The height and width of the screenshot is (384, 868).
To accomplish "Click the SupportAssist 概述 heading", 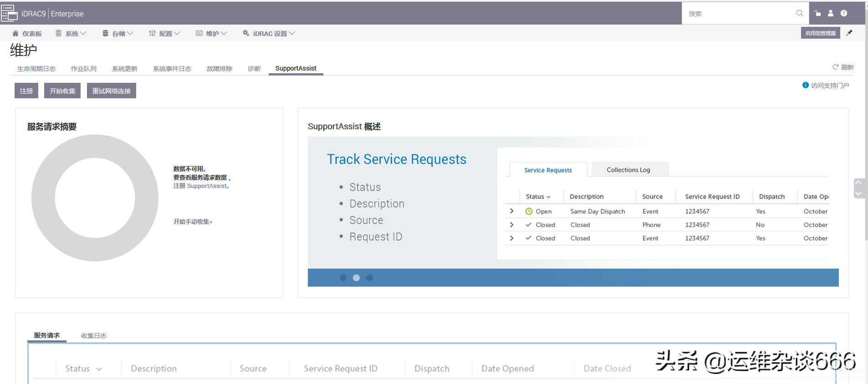I will (344, 126).
